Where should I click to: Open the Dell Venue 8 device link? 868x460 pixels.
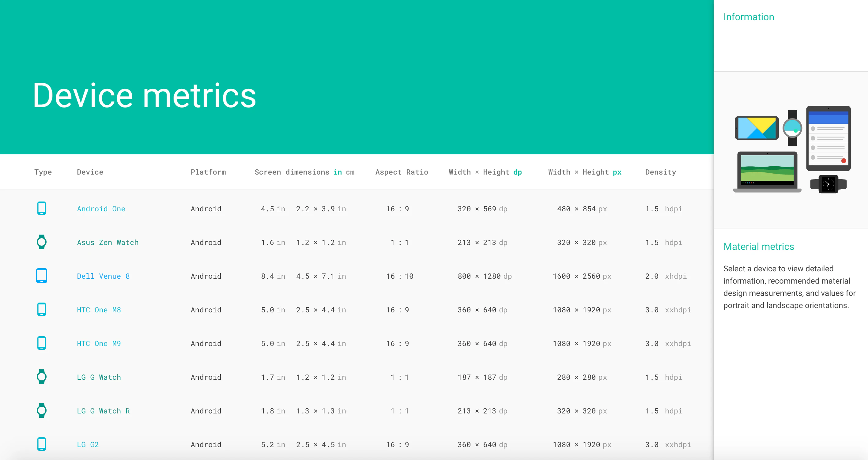click(x=103, y=276)
